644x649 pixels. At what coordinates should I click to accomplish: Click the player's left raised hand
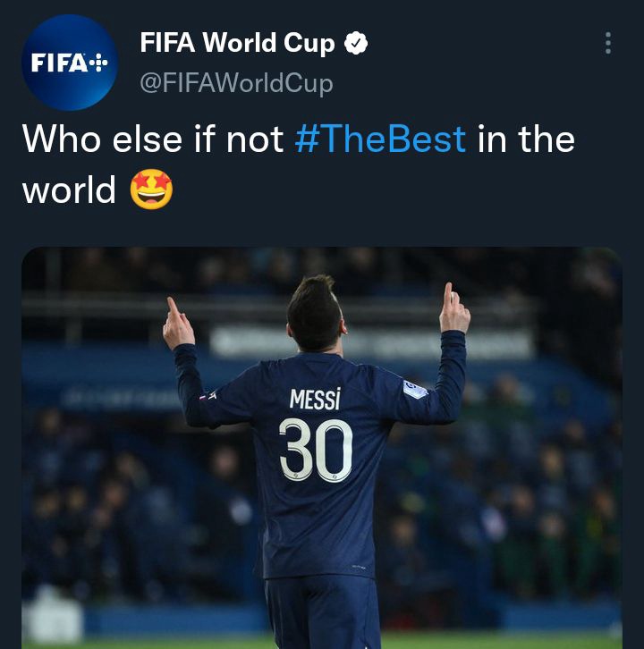click(x=179, y=324)
